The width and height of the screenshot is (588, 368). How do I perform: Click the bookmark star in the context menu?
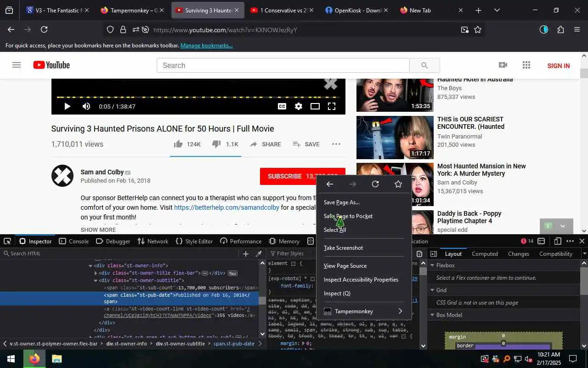[x=398, y=184]
